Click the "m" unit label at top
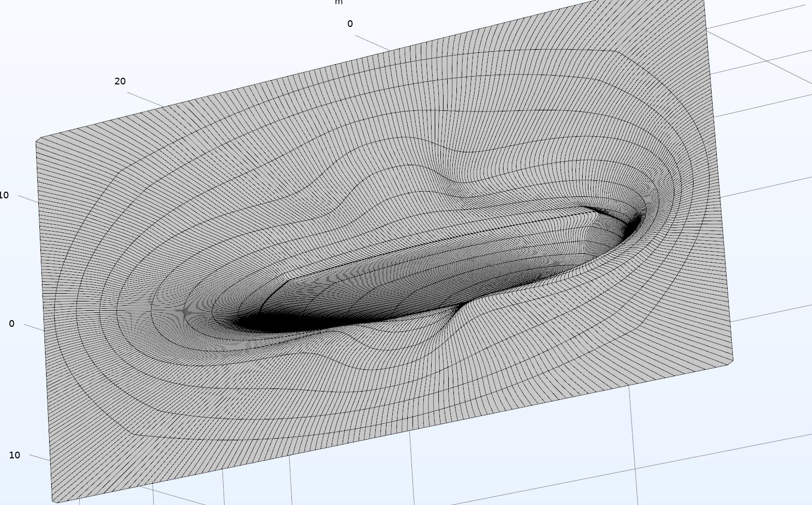Image resolution: width=812 pixels, height=505 pixels. (x=338, y=3)
